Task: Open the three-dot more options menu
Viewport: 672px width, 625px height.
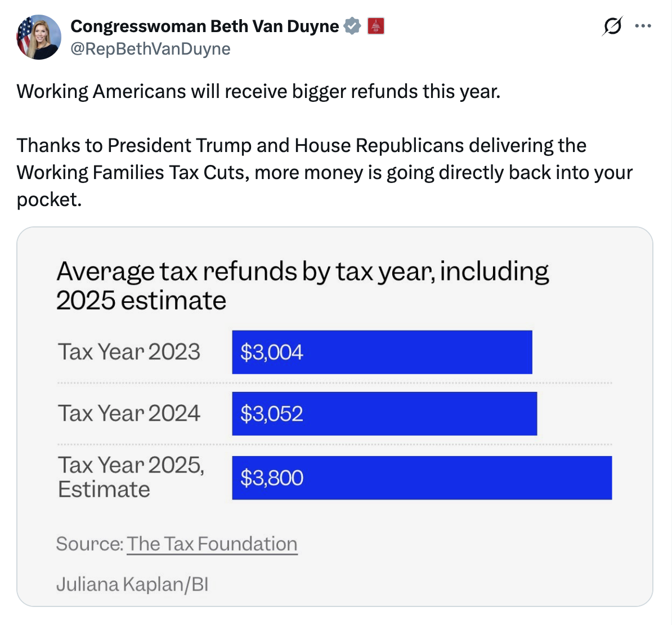Action: pyautogui.click(x=643, y=26)
